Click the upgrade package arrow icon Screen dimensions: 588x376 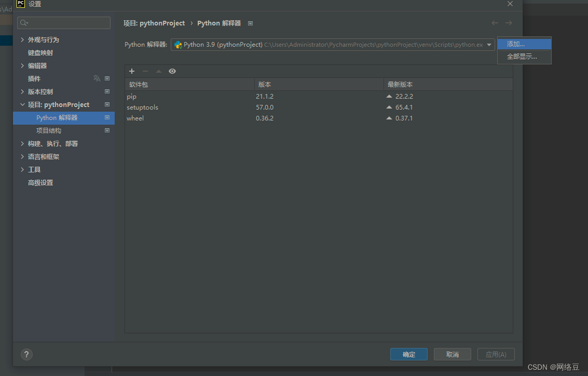point(159,71)
